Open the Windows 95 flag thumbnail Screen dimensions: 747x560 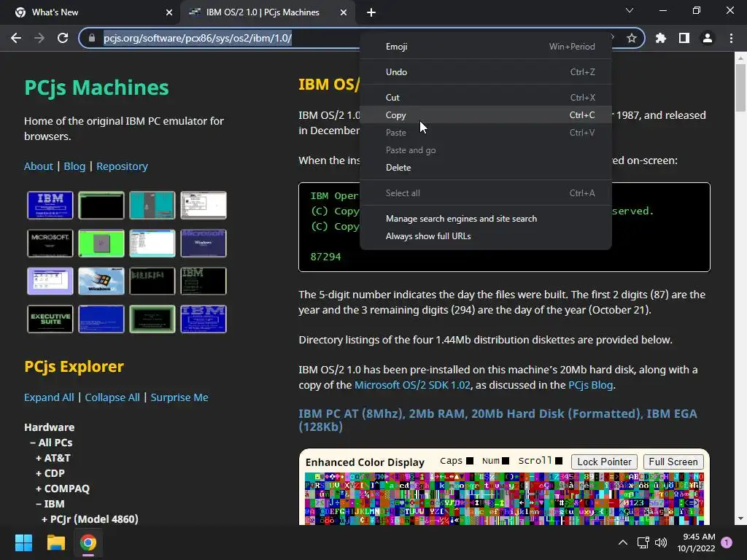[x=101, y=281]
